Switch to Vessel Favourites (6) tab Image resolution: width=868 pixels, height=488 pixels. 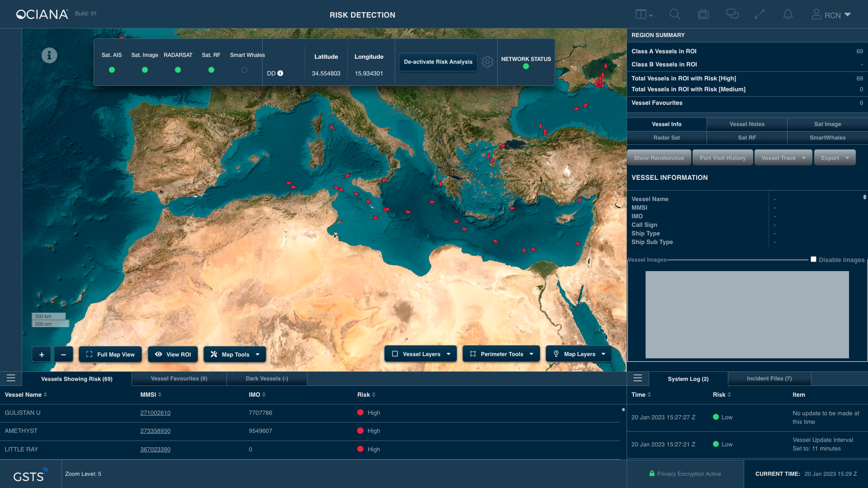179,379
